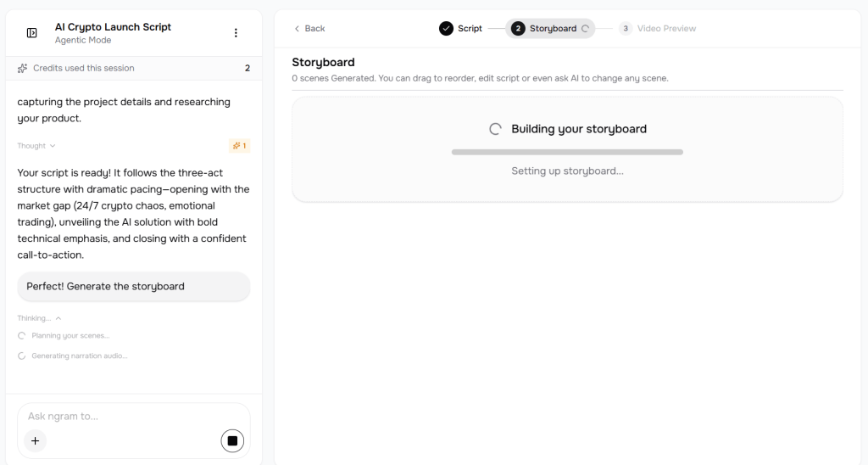Screen dimensions: 868x465
Task: Go Back using the Back link
Action: 309,29
